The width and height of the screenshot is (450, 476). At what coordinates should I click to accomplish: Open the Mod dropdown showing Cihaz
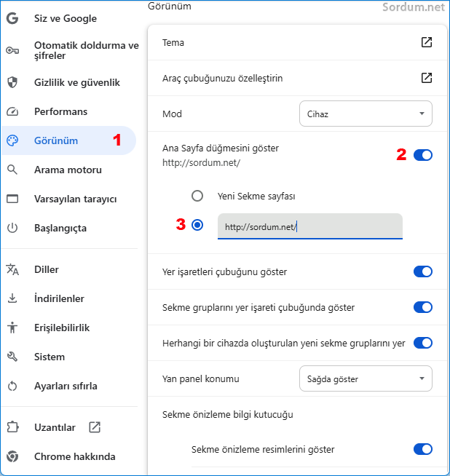(366, 114)
